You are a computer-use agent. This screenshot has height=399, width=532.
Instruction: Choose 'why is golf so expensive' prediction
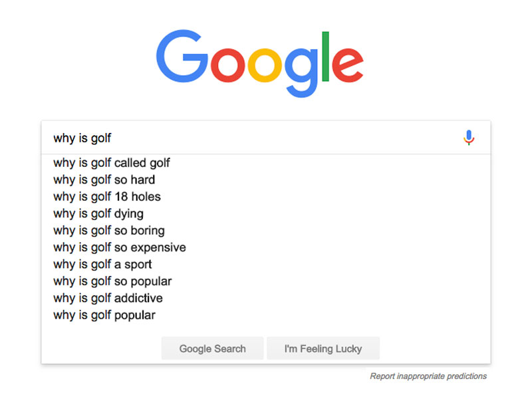(x=119, y=247)
